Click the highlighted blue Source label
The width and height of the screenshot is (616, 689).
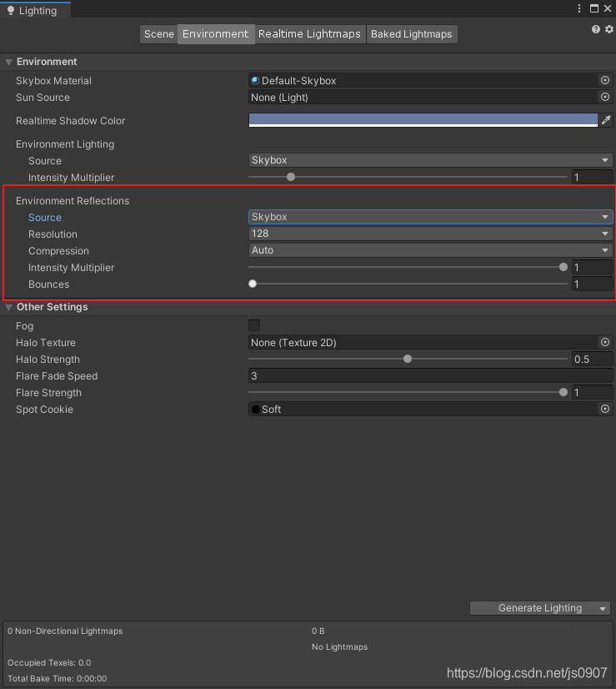pyautogui.click(x=45, y=218)
